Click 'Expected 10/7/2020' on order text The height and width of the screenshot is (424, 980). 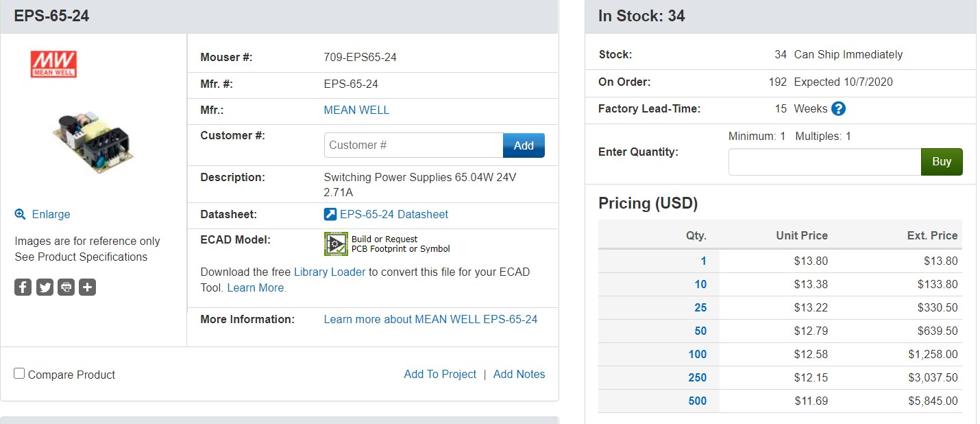coord(844,82)
